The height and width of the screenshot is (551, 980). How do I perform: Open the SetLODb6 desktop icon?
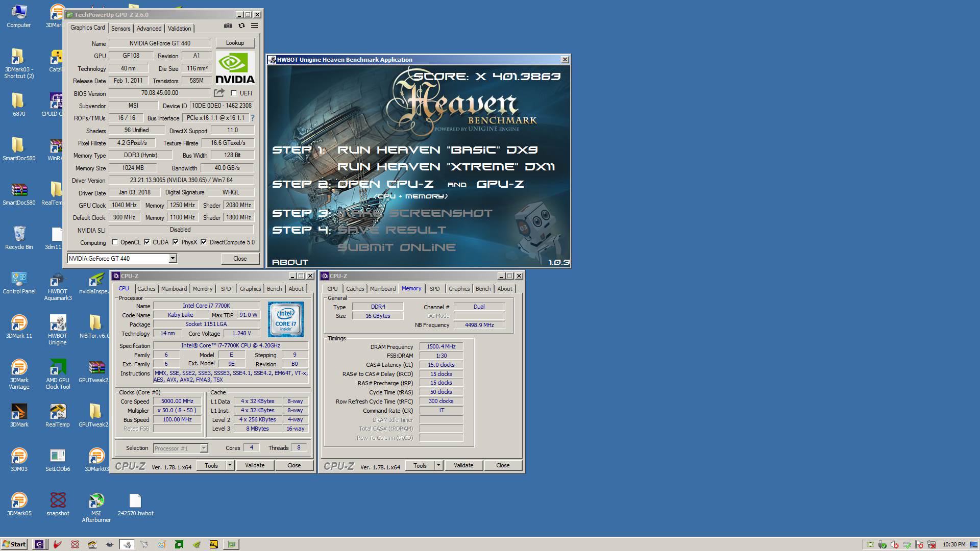[x=58, y=460]
